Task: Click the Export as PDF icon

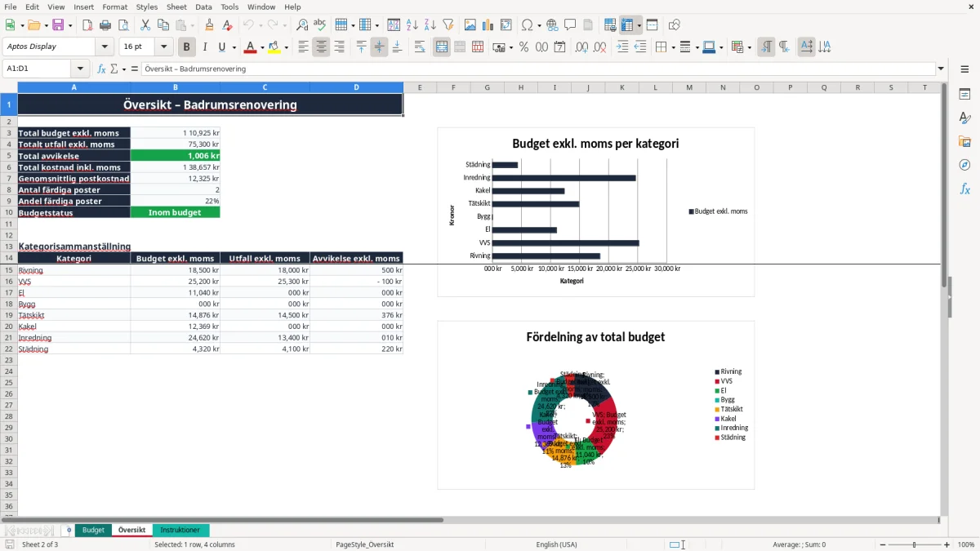Action: (87, 25)
